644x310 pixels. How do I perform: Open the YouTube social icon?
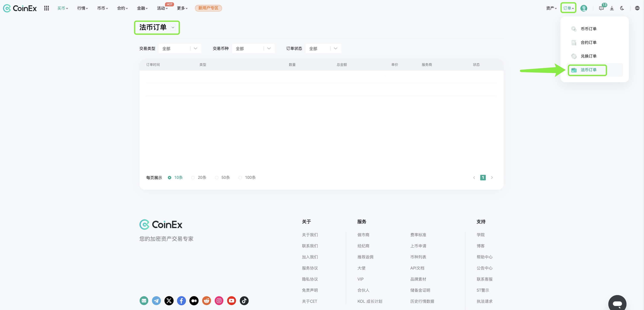231,301
